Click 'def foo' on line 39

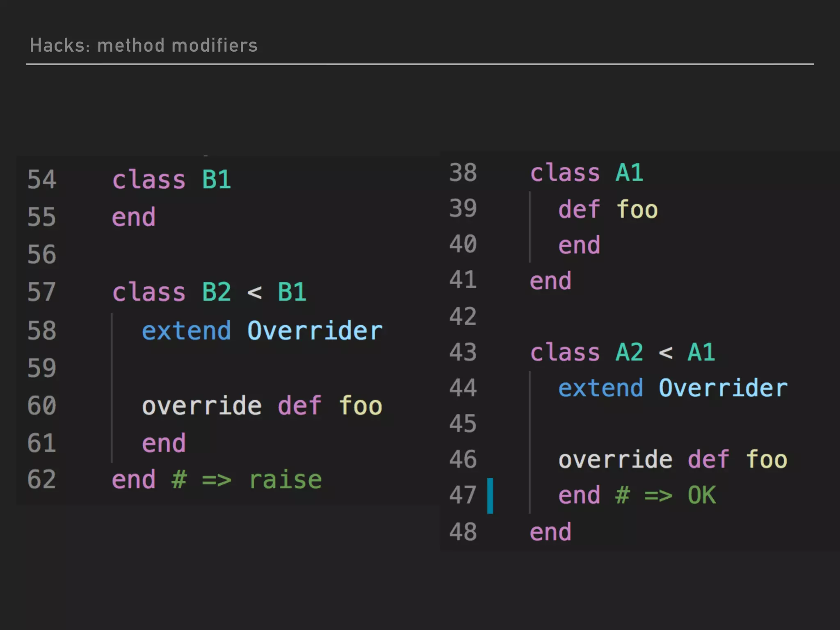(x=608, y=210)
